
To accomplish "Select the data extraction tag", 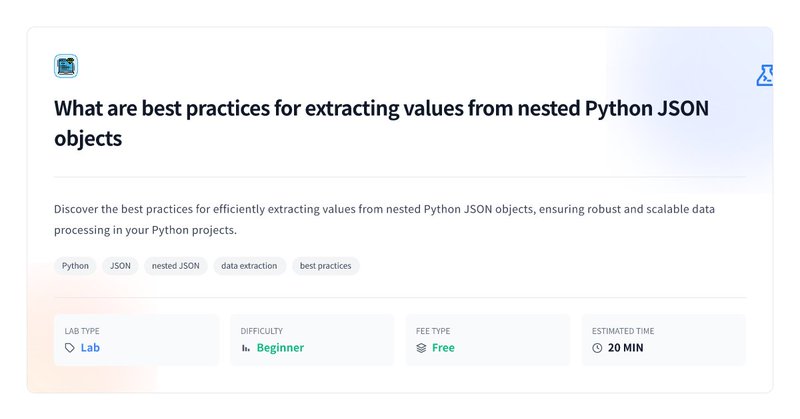I will (249, 266).
